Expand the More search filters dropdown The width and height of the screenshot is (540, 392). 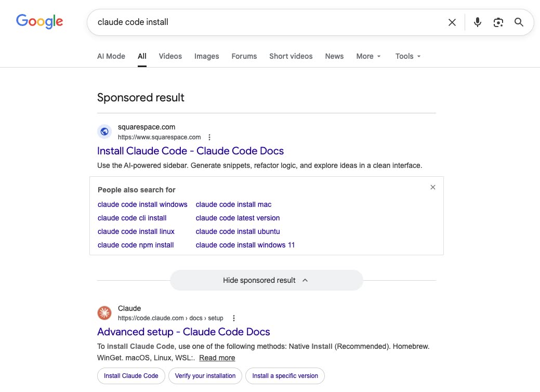click(368, 56)
